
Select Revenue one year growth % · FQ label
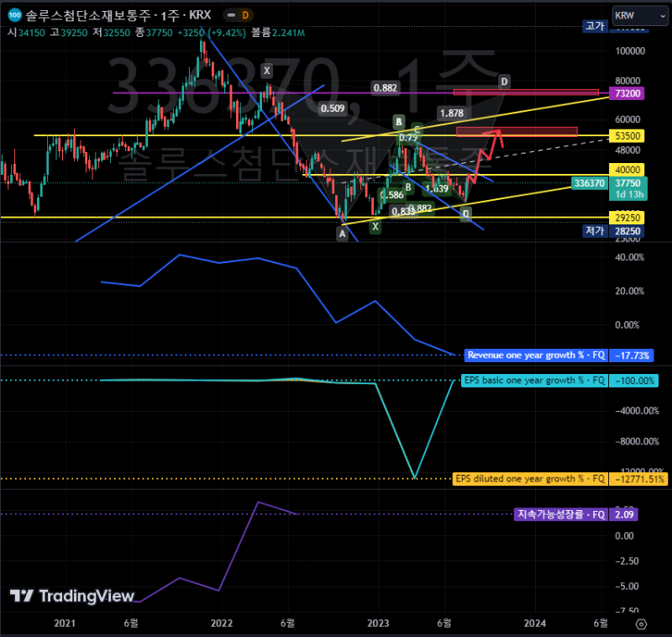point(536,355)
